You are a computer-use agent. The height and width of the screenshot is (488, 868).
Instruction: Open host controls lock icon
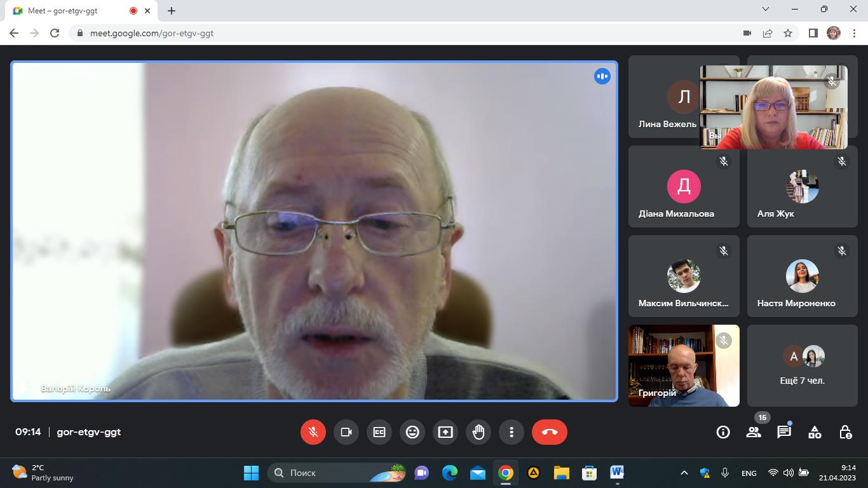tap(845, 432)
